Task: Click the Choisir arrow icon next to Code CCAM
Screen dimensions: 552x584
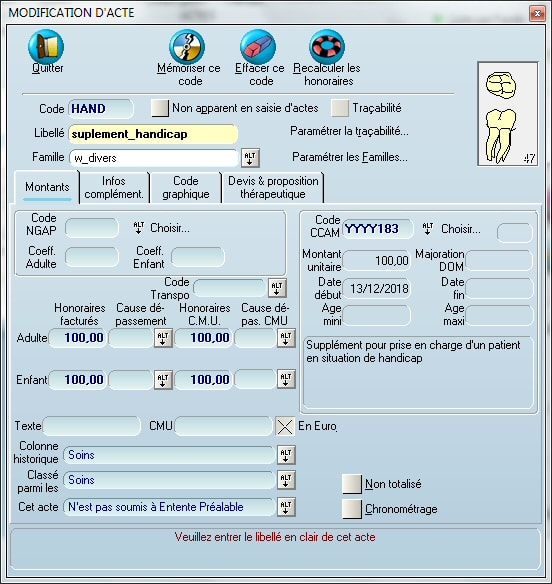Action: pyautogui.click(x=428, y=229)
